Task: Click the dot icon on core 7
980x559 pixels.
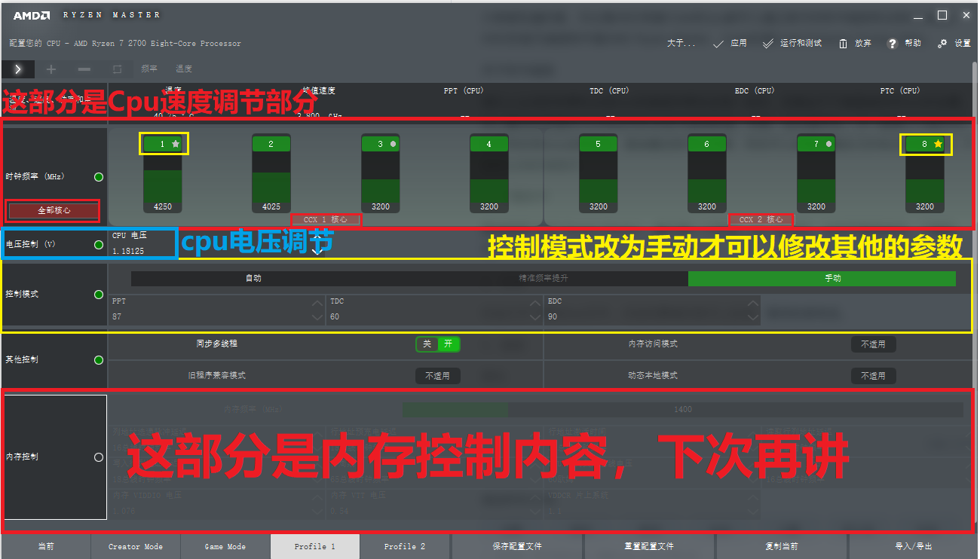Action: click(x=828, y=143)
